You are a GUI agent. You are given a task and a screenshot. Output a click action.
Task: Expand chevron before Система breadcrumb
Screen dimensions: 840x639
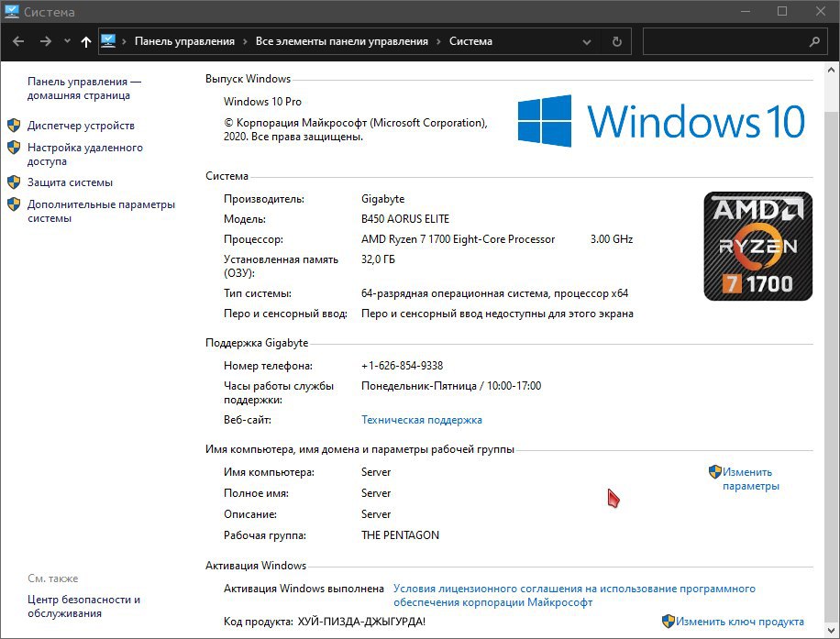coord(438,41)
